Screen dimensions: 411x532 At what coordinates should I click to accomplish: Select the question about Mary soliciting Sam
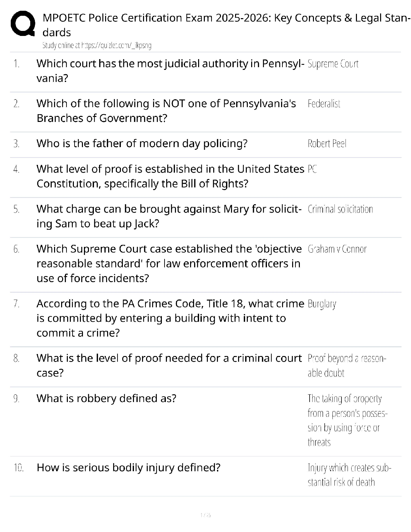coord(169,216)
